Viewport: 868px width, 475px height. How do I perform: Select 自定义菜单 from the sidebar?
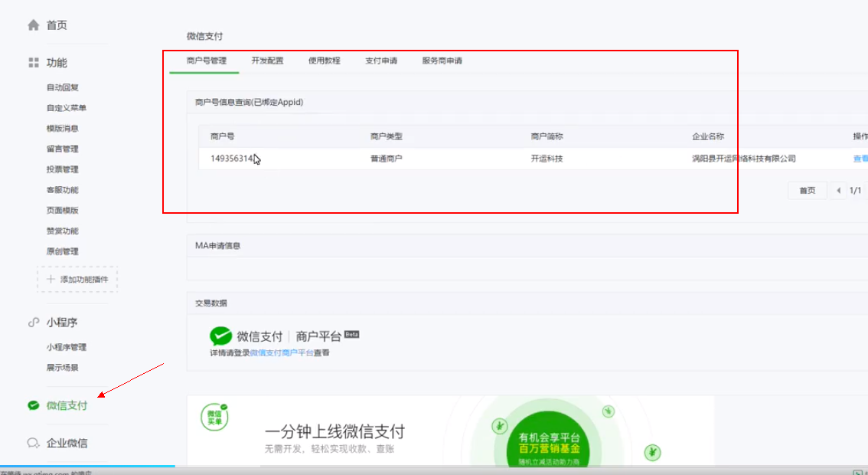67,107
